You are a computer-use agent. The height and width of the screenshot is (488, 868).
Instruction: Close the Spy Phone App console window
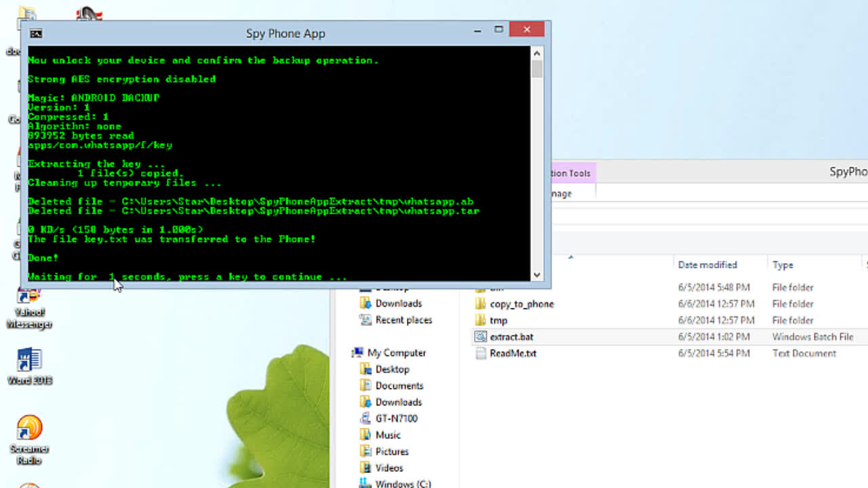[526, 29]
